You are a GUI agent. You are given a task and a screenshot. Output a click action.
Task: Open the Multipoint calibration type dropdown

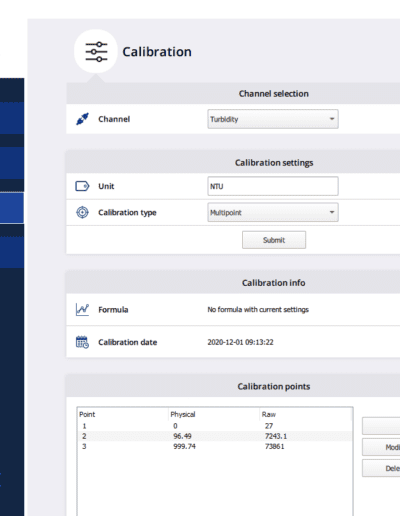273,212
